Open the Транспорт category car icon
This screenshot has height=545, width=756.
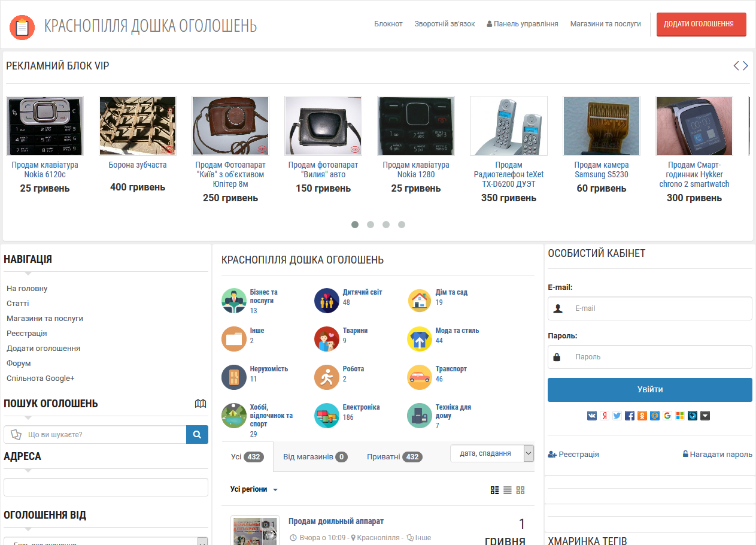point(419,377)
